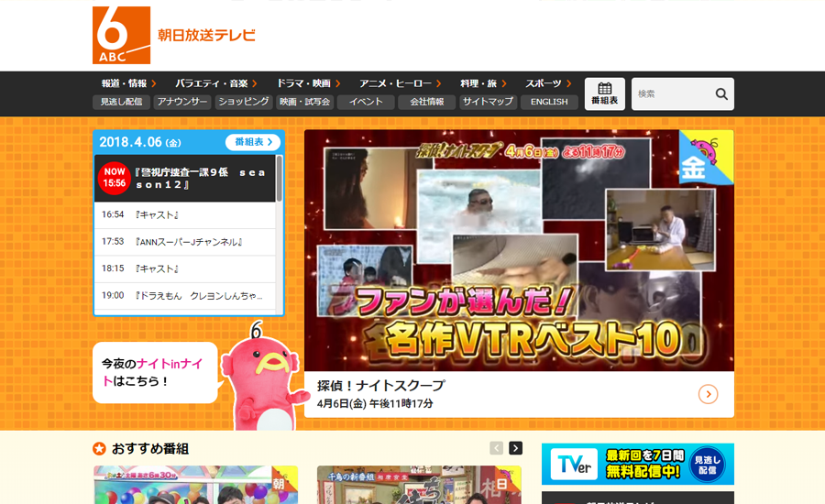This screenshot has height=504, width=825.
Task: Click the 番組表 button in schedule panel
Action: pos(253,142)
